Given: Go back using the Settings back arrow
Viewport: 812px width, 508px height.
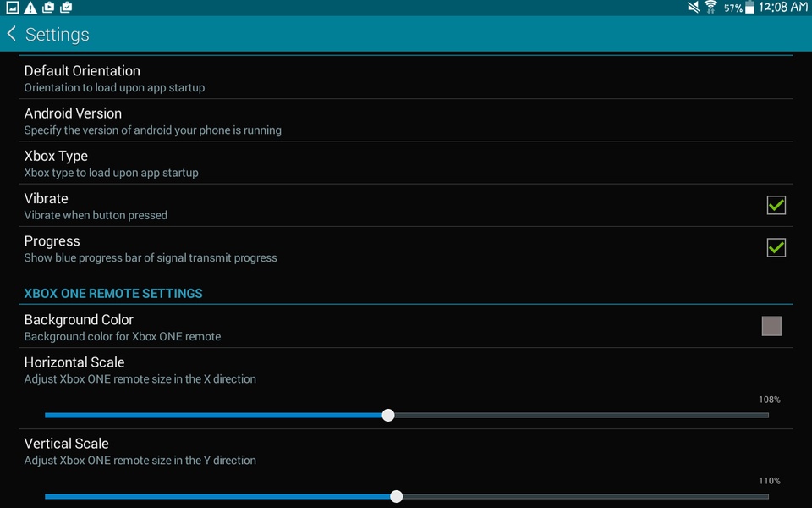Looking at the screenshot, I should click(11, 34).
